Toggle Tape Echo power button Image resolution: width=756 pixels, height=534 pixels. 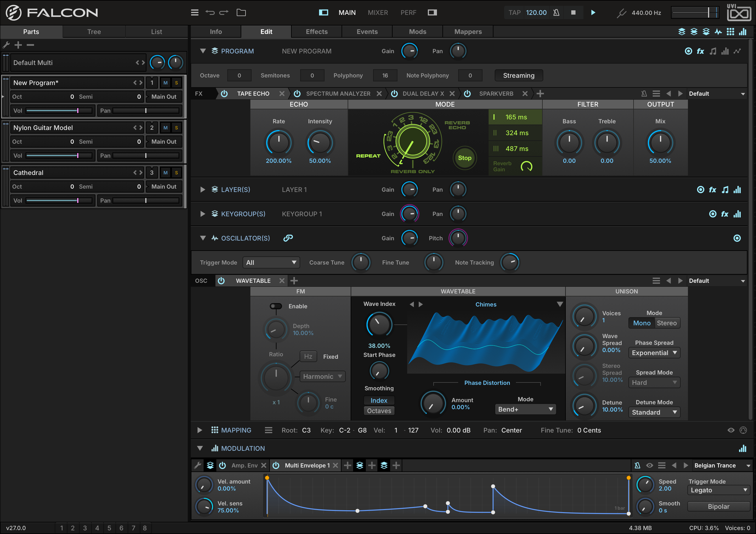point(224,94)
